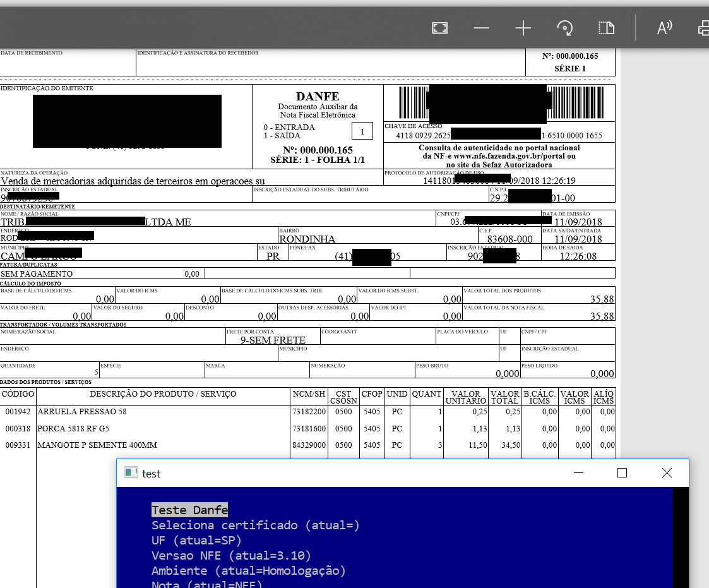Click the fit to page icon

pos(439,28)
